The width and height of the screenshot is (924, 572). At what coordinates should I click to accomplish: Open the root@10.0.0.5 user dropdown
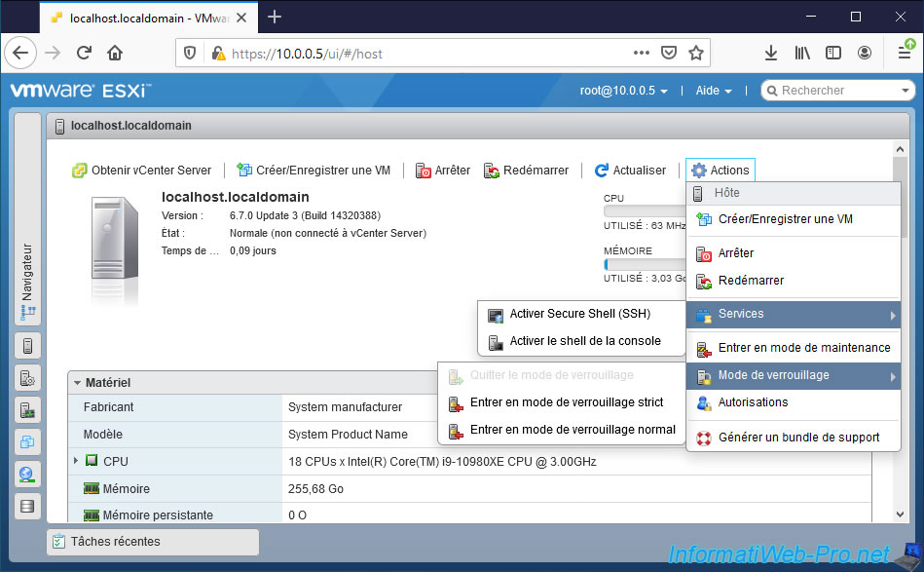tap(623, 91)
